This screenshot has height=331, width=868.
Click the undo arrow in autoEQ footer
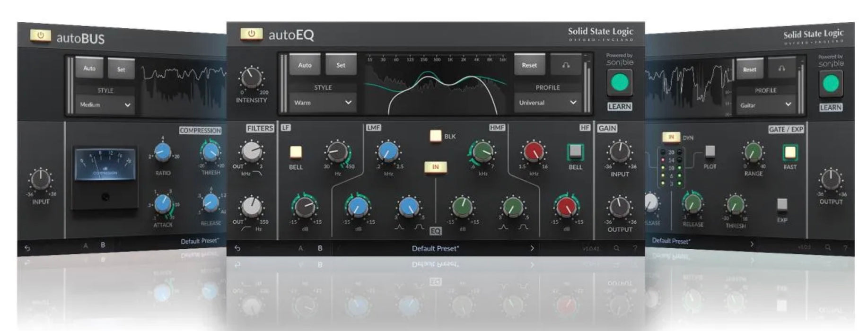pos(237,248)
